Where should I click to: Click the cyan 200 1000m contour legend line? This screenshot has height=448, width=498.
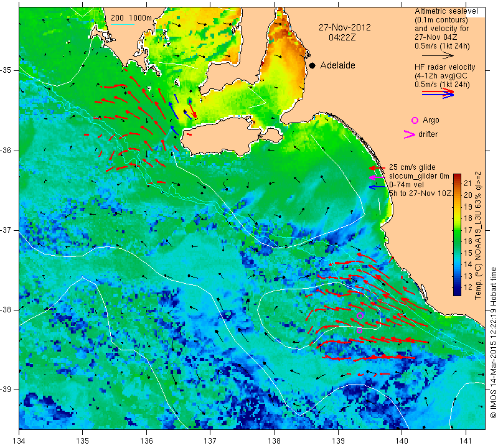click(122, 24)
